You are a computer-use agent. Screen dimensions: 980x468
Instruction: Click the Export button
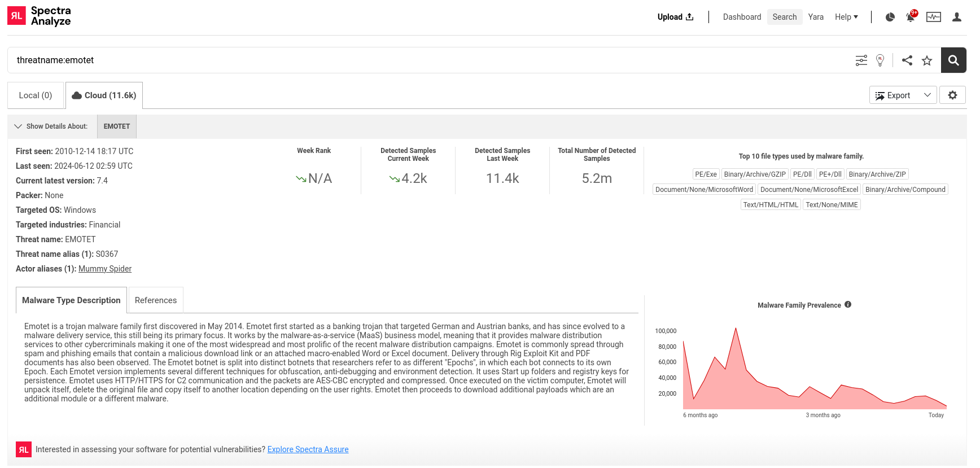[893, 95]
